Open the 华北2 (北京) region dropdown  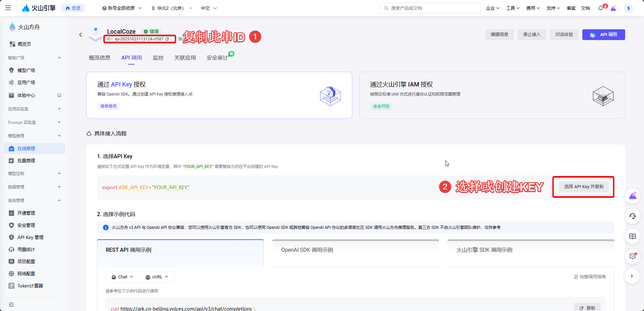tap(172, 8)
